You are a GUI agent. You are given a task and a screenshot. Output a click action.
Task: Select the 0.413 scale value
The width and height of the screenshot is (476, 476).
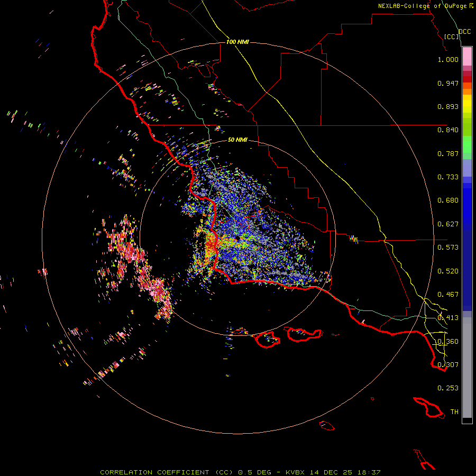pos(448,318)
